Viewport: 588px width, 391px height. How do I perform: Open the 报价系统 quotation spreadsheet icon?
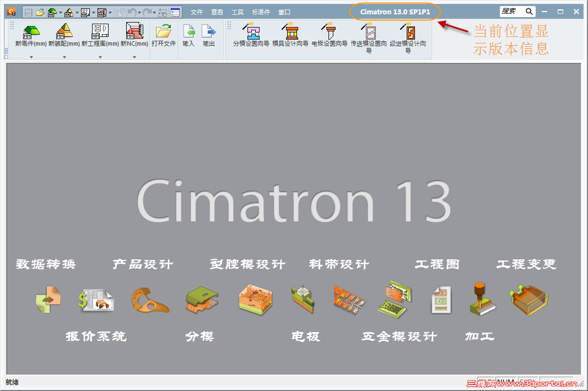pyautogui.click(x=96, y=300)
